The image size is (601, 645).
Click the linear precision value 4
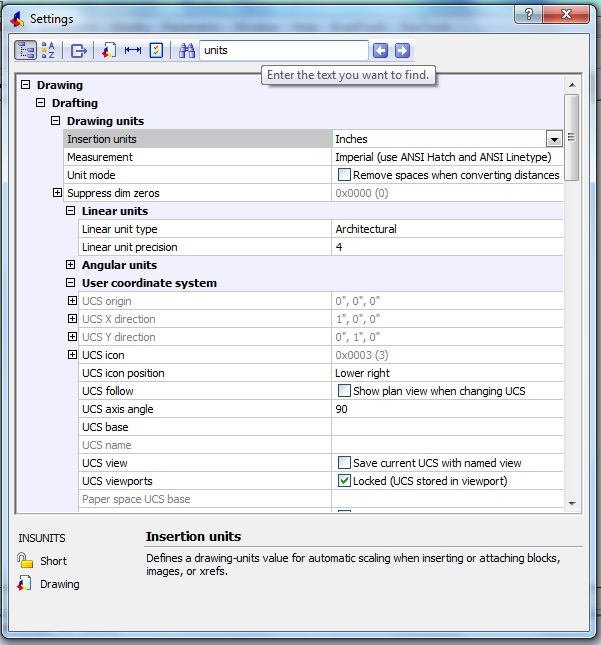point(447,247)
